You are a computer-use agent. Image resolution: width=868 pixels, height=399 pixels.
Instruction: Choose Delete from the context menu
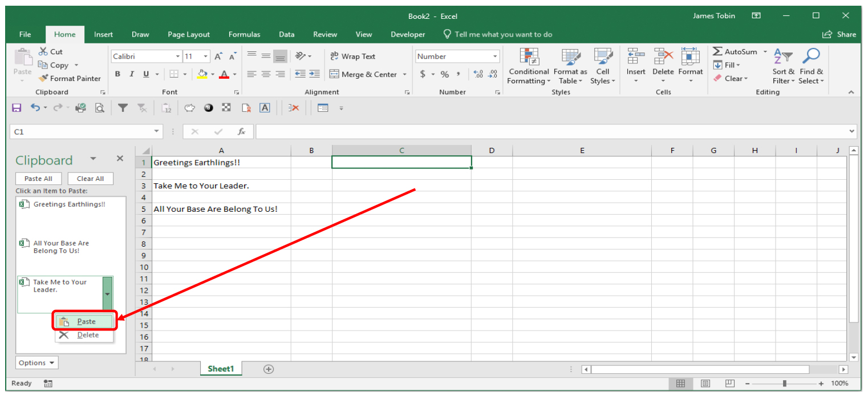[x=84, y=335]
